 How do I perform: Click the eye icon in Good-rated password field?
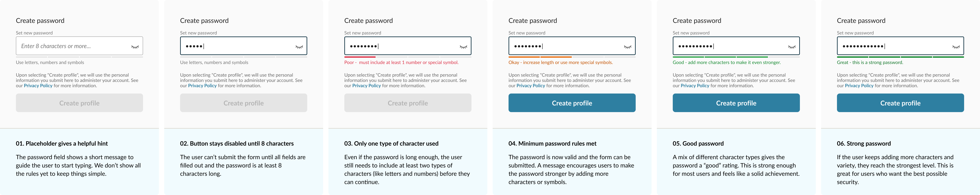point(792,47)
